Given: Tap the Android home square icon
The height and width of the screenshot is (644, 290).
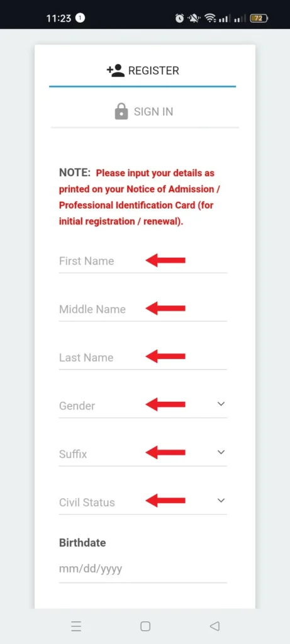Looking at the screenshot, I should click(x=145, y=626).
